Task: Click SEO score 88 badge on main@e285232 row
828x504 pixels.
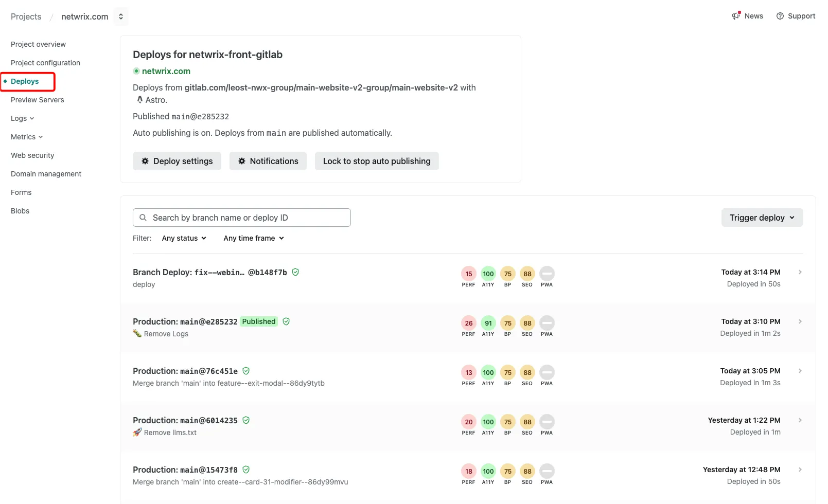Action: click(527, 323)
